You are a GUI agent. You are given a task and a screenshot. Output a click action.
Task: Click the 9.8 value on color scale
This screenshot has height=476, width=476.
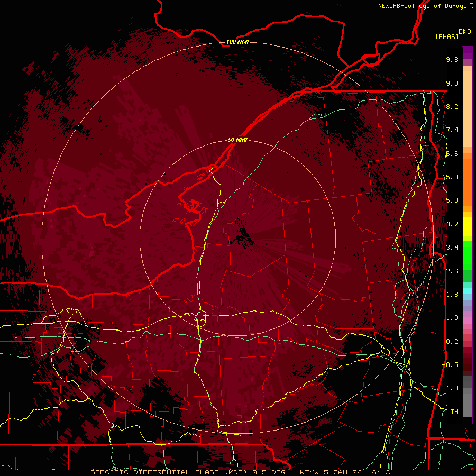tap(452, 59)
